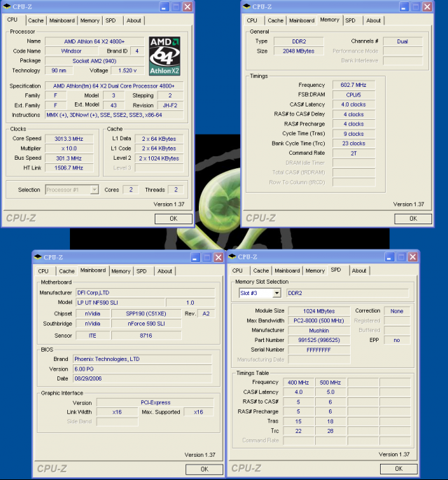The image size is (448, 480).
Task: Open Cache tab in the Mainboard window
Action: (66, 271)
